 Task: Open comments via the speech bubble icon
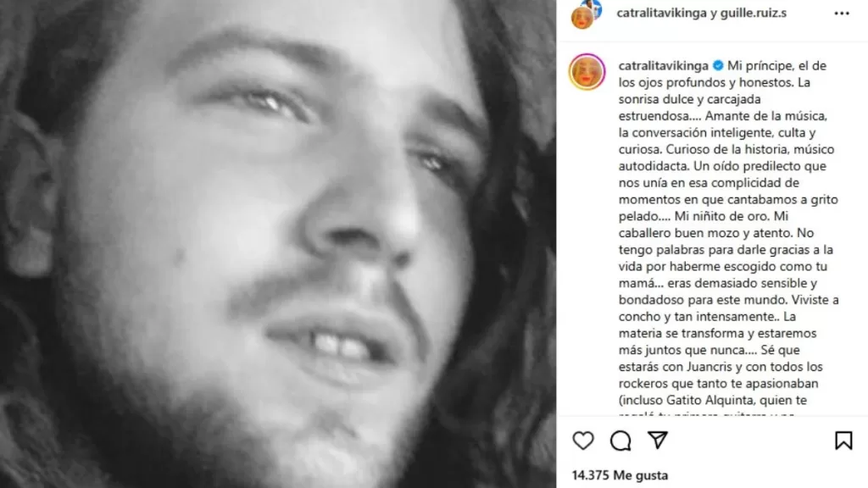pyautogui.click(x=620, y=441)
